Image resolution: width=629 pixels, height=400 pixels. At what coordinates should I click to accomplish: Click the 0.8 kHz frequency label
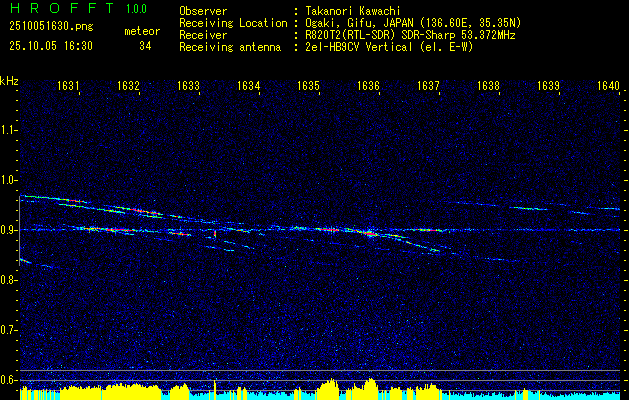8,280
